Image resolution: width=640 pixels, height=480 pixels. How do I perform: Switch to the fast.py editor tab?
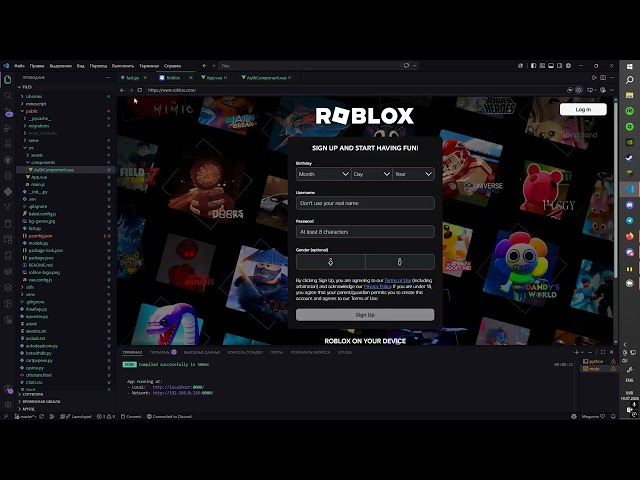point(133,78)
